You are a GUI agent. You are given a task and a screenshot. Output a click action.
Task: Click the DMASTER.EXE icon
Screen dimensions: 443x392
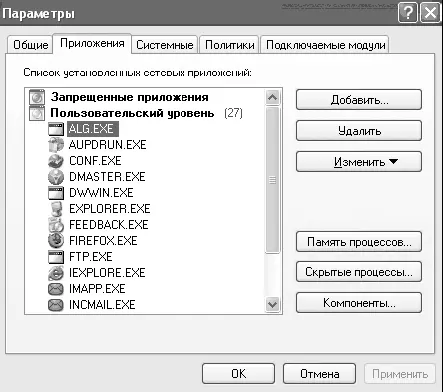[x=56, y=177]
